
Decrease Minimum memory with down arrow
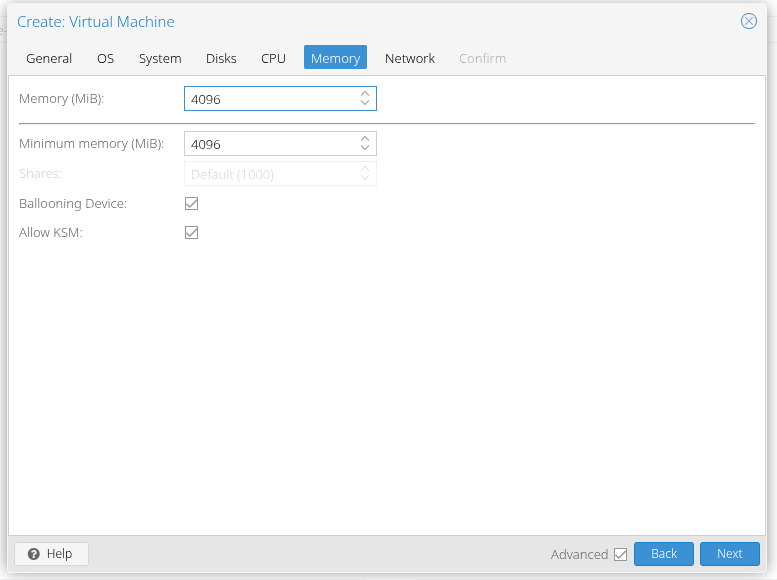click(x=365, y=148)
